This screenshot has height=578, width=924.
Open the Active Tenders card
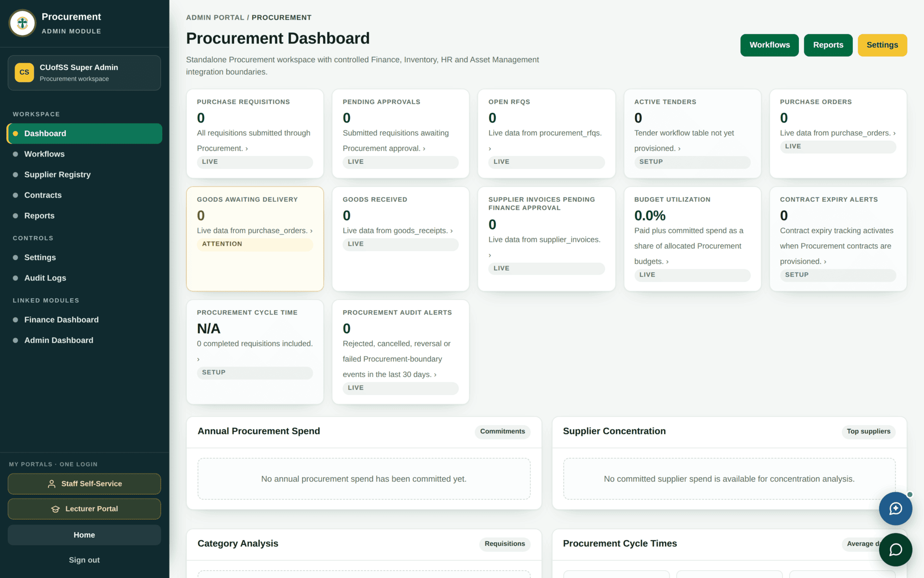(x=692, y=133)
